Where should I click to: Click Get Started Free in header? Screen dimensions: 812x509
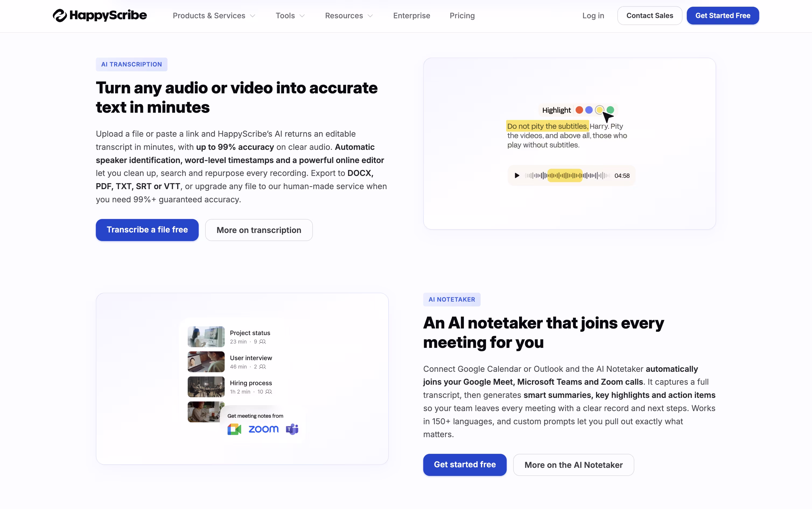click(723, 16)
